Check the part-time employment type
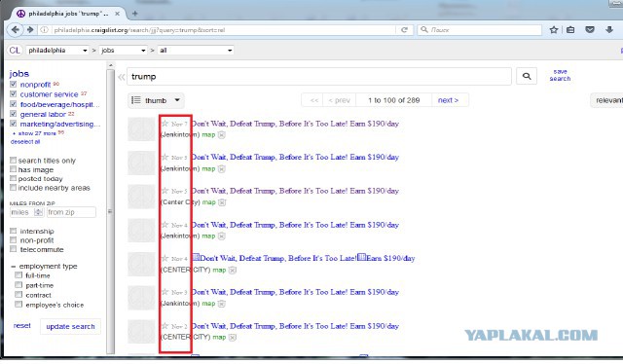The width and height of the screenshot is (623, 364). 18,285
